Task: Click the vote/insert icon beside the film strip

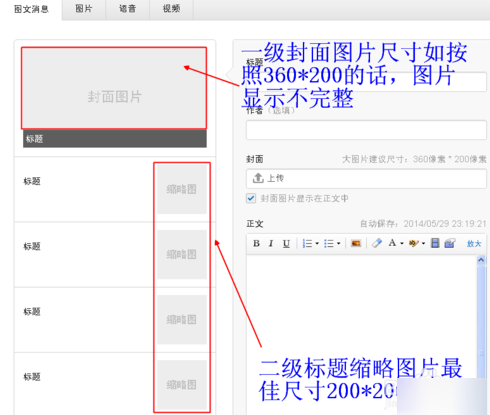Action: [x=450, y=243]
